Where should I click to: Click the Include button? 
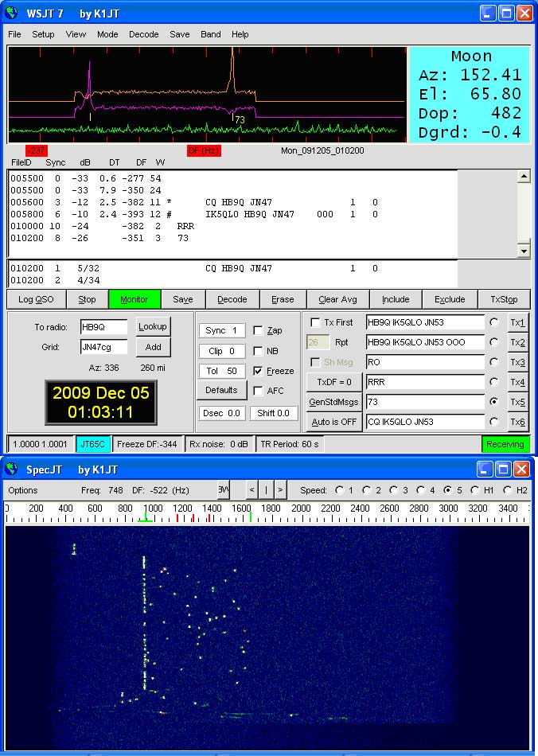(396, 299)
